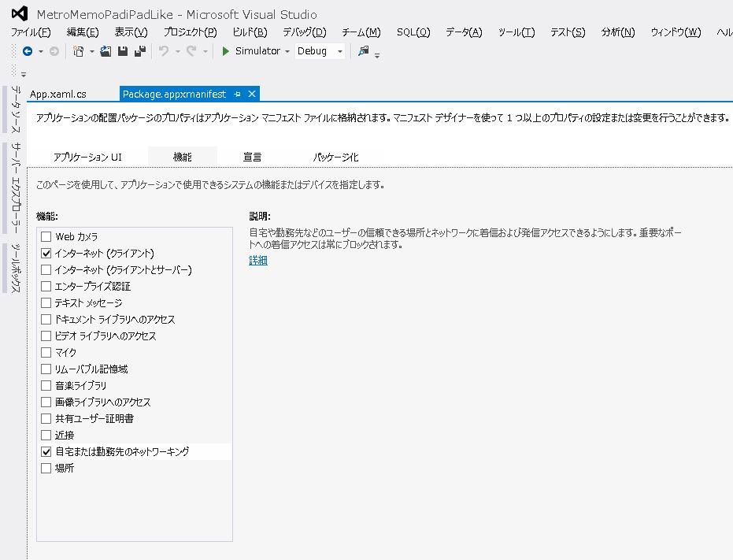Check the マイク capability checkbox
Screen dimensions: 733x560
46,352
